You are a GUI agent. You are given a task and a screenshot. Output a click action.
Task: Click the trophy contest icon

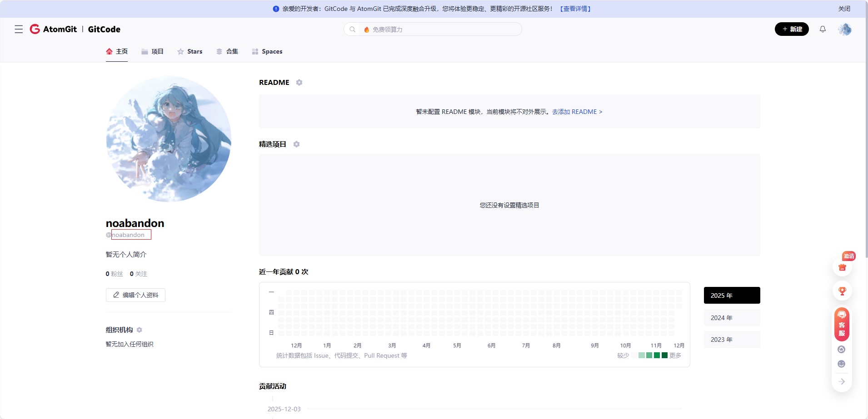click(842, 291)
